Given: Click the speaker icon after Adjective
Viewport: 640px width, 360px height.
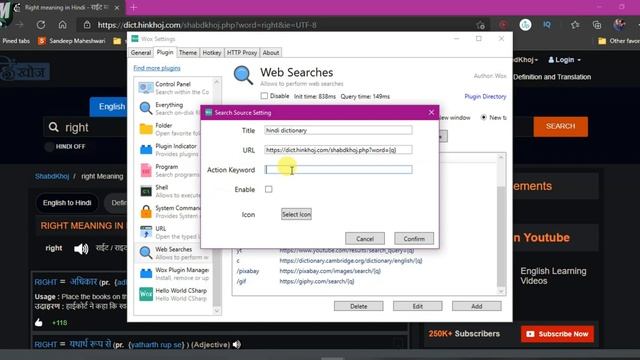Looking at the screenshot, I should 237,344.
